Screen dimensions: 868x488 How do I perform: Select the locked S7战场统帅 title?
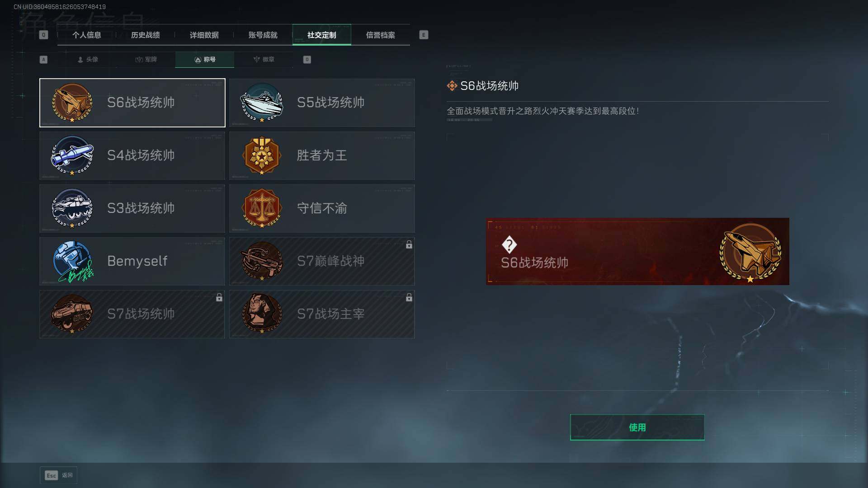132,314
